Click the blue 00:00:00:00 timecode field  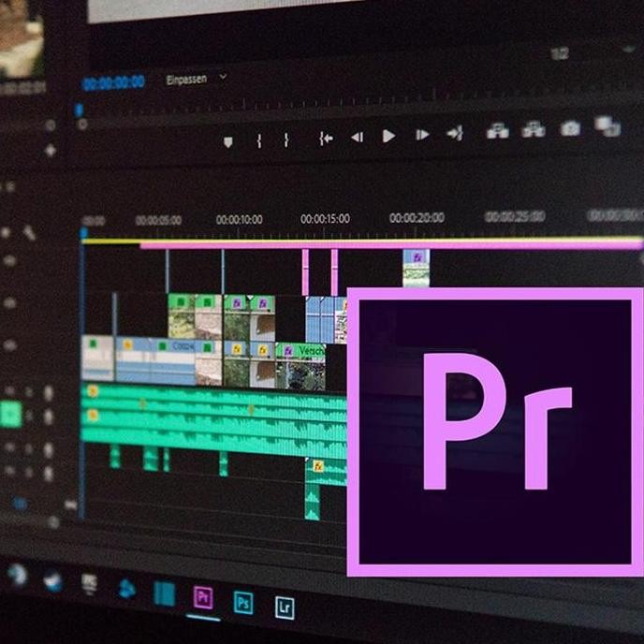click(x=113, y=82)
